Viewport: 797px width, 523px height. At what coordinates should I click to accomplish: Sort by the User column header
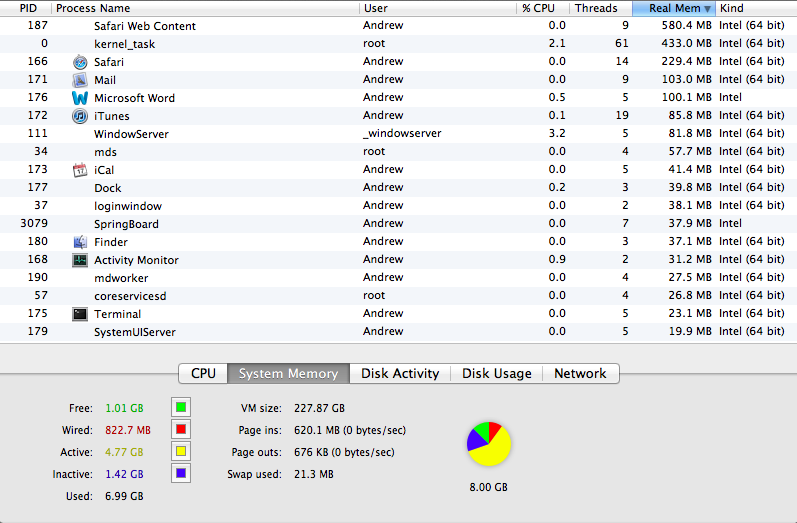click(438, 8)
